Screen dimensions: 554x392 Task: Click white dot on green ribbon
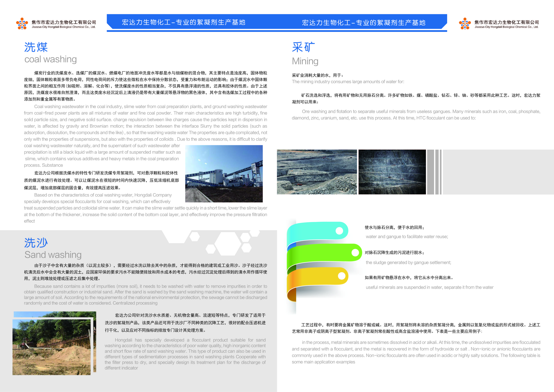pyautogui.click(x=355, y=253)
